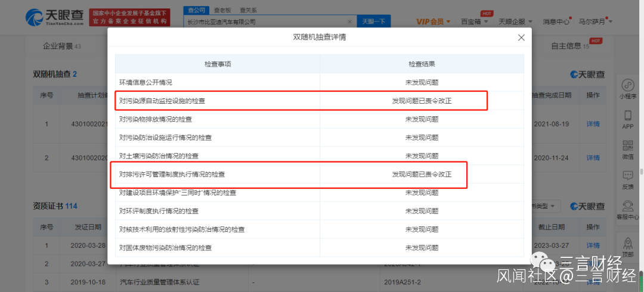Click the 双随机抽查 section heading
This screenshot has width=644, height=292.
click(55, 74)
